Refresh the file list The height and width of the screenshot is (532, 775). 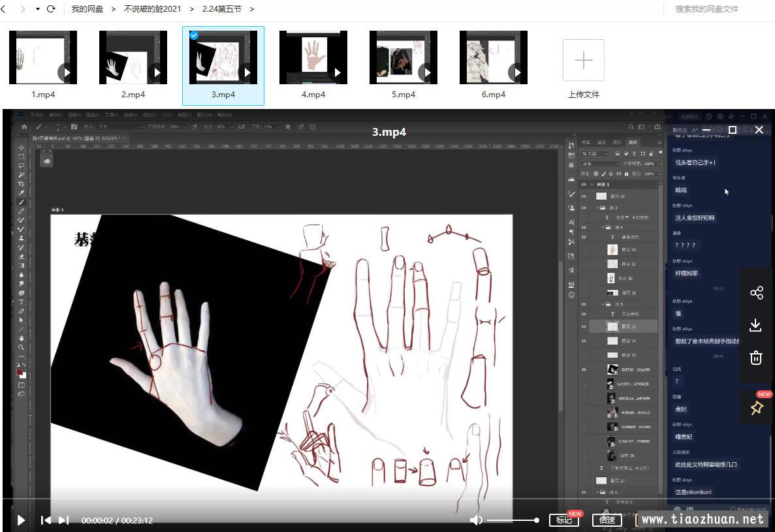(51, 9)
